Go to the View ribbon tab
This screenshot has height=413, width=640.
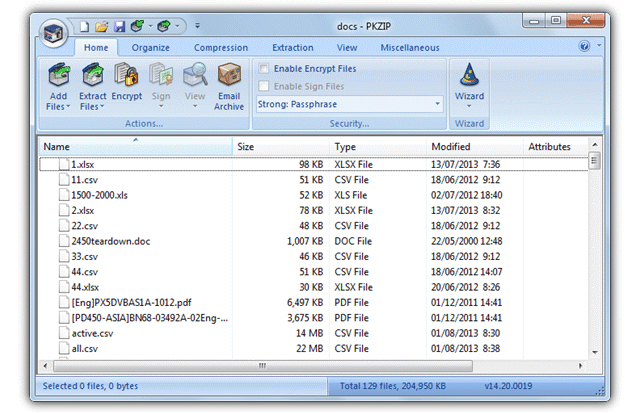tap(347, 48)
